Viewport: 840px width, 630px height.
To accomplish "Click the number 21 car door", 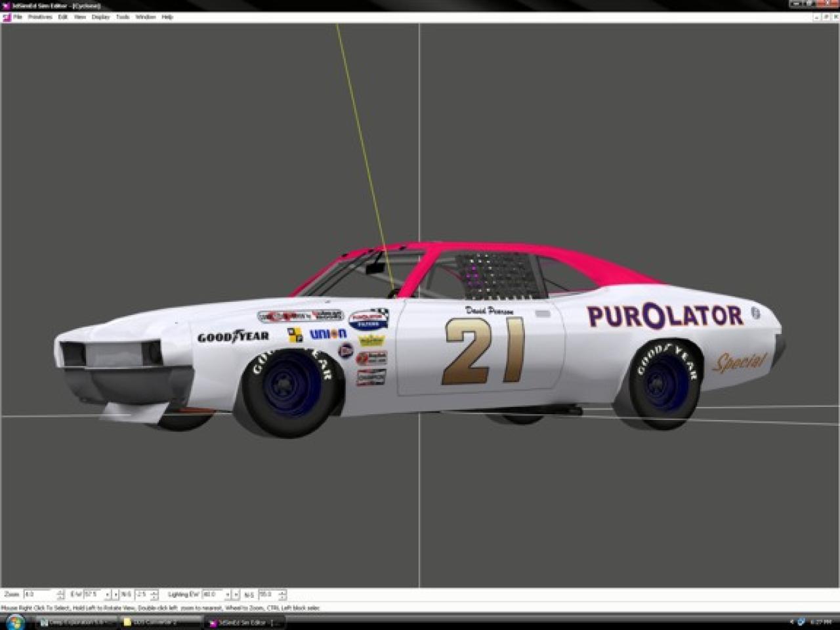I will pos(482,351).
